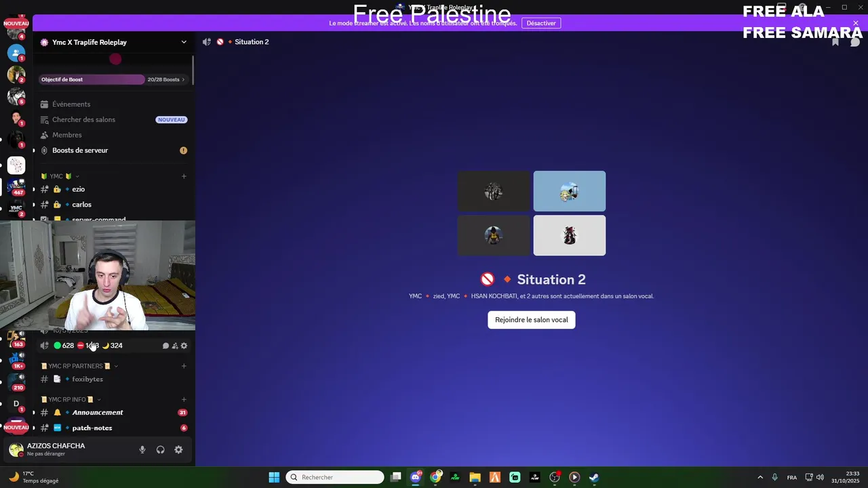Open Ymc X Traplife Roleplay server dropdown
This screenshot has width=868, height=488.
[x=183, y=42]
